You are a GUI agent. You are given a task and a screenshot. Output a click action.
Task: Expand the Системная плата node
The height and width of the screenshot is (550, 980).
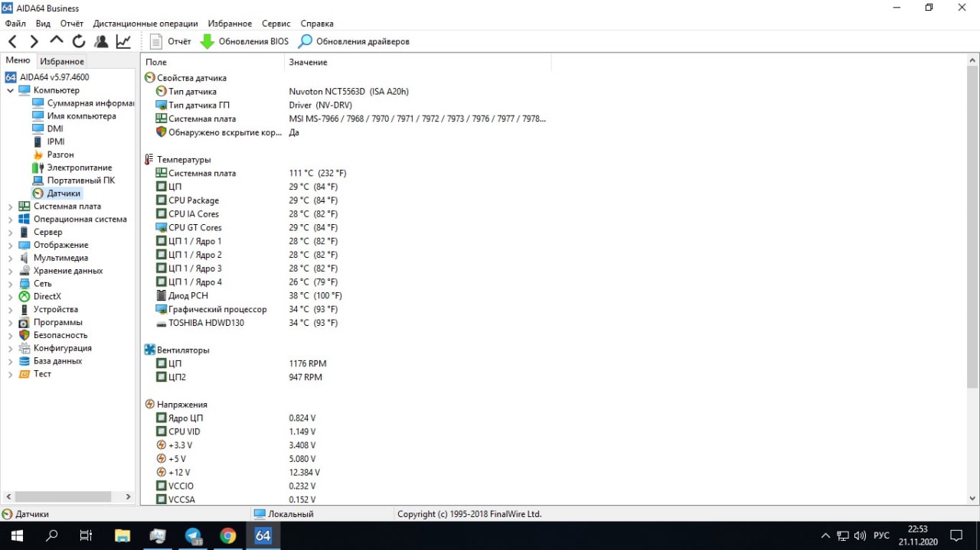coord(11,207)
